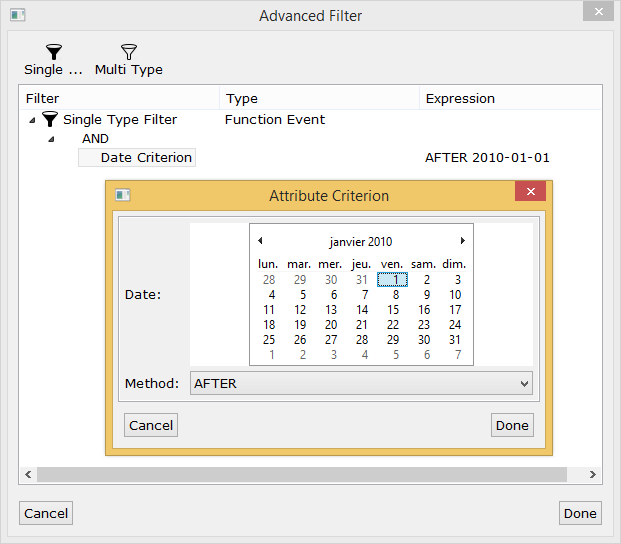This screenshot has width=621, height=544.
Task: Open the Method dropdown showing AFTER
Action: tap(361, 383)
